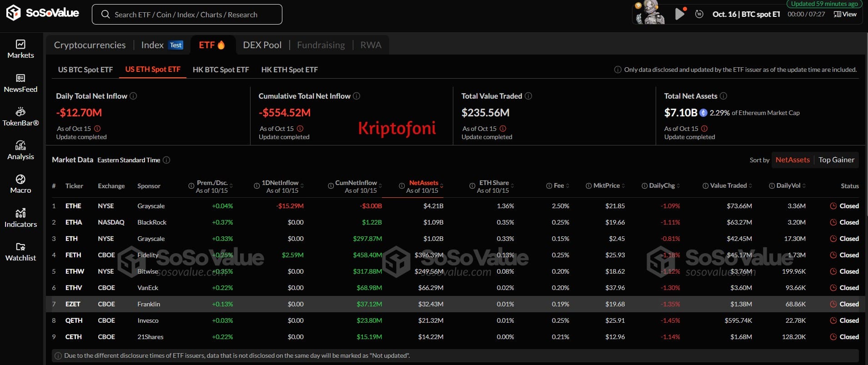
Task: Open NewsFeed in the sidebar
Action: (x=20, y=83)
